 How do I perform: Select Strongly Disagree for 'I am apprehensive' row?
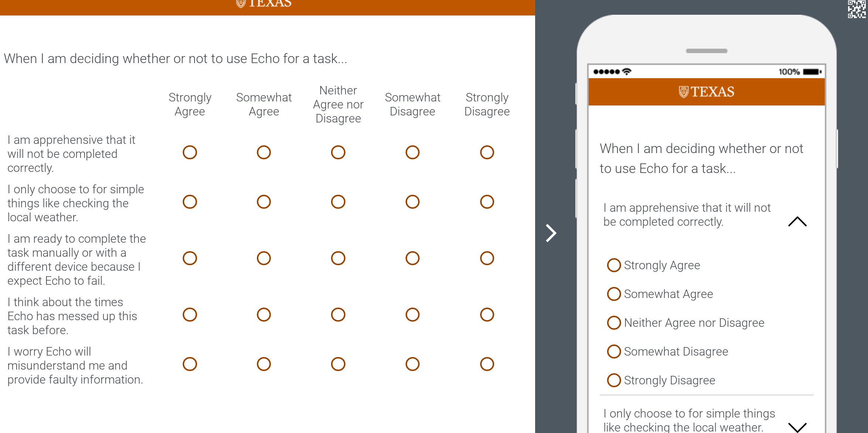[487, 152]
